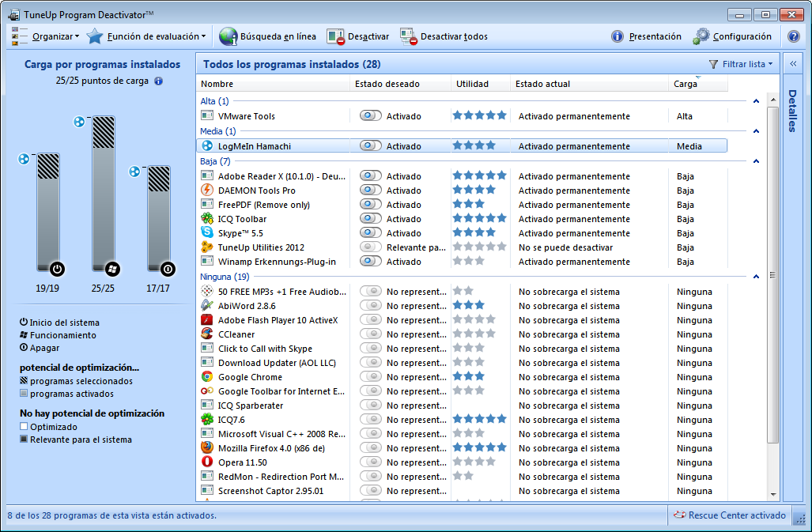Click the 50 FREE MP3s program icon
Viewport: 812px width, 532px height.
tap(207, 292)
